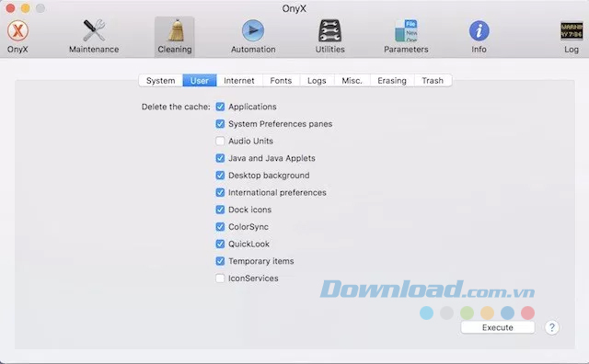Switch to the System tab
This screenshot has width=589, height=364.
point(161,81)
